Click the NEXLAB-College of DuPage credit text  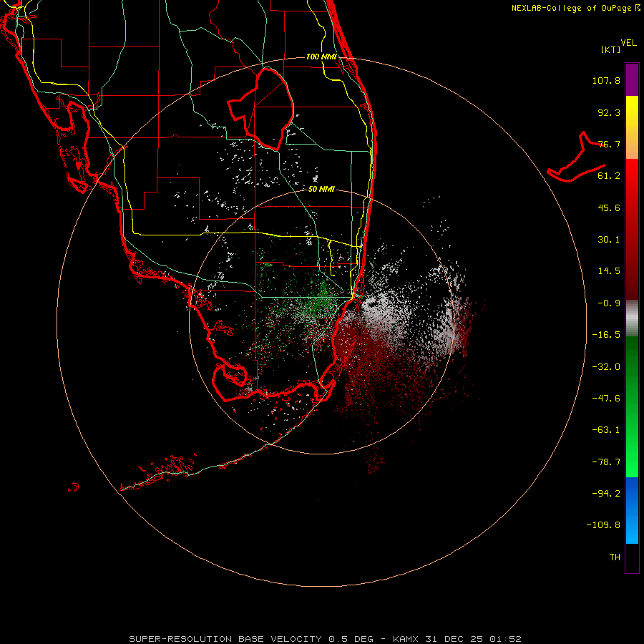pyautogui.click(x=575, y=8)
